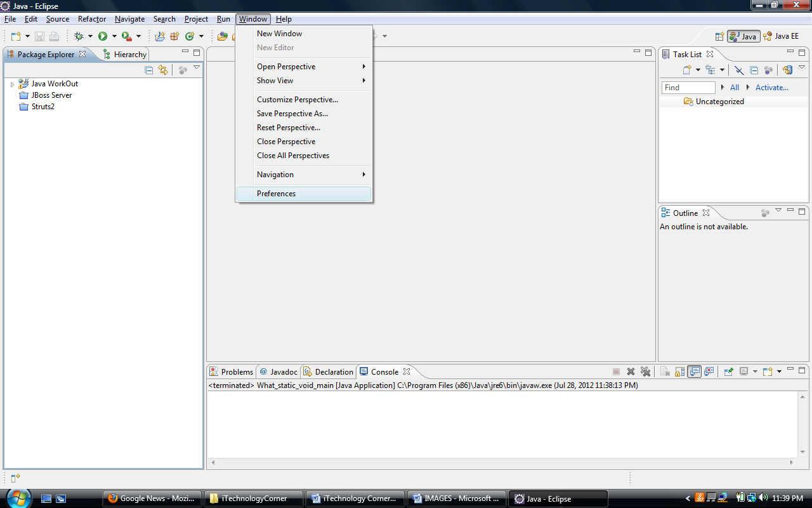
Task: Click the Print icon in the toolbar
Action: [x=54, y=36]
